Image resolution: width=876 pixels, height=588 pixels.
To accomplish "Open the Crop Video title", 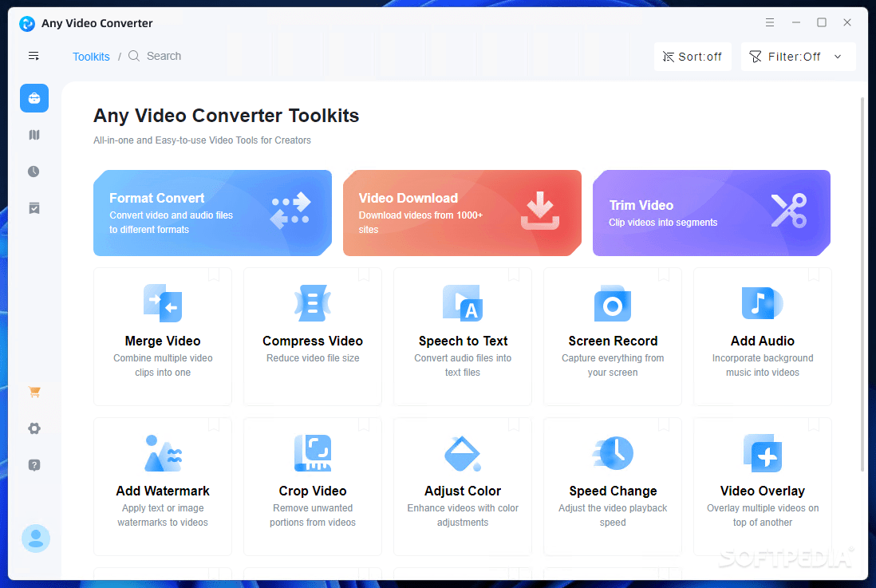I will 313,491.
